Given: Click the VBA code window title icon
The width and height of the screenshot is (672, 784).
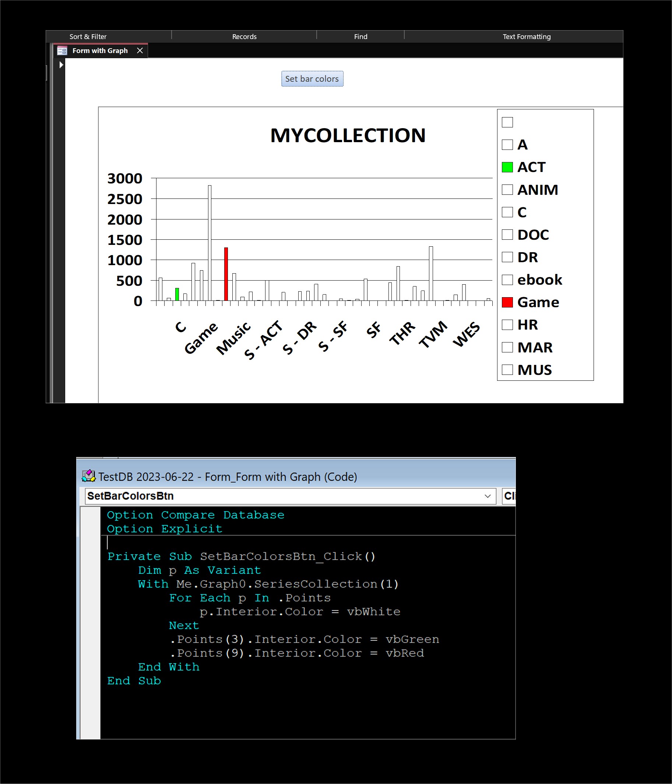Looking at the screenshot, I should pyautogui.click(x=88, y=476).
